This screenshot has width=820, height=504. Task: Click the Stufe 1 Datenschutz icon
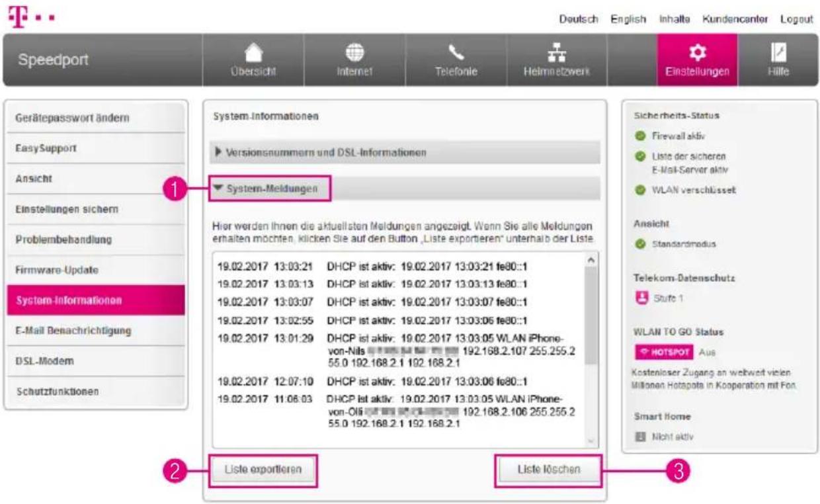[640, 298]
